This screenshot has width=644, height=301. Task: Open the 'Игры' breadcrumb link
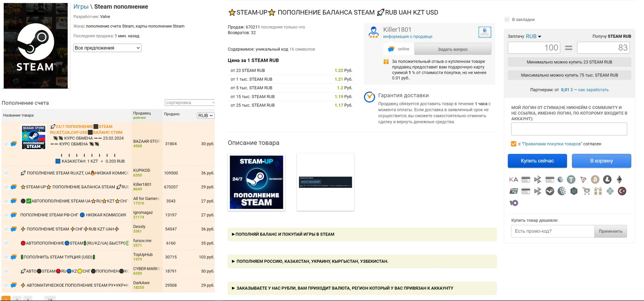click(x=81, y=7)
